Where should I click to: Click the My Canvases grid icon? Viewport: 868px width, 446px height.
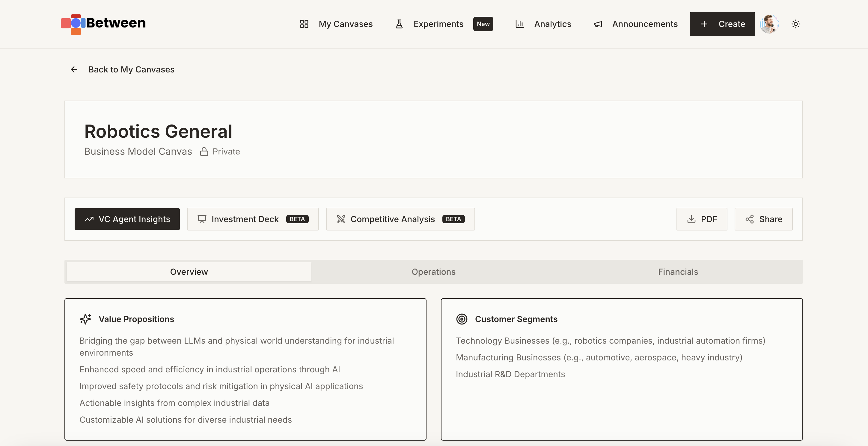coord(304,24)
